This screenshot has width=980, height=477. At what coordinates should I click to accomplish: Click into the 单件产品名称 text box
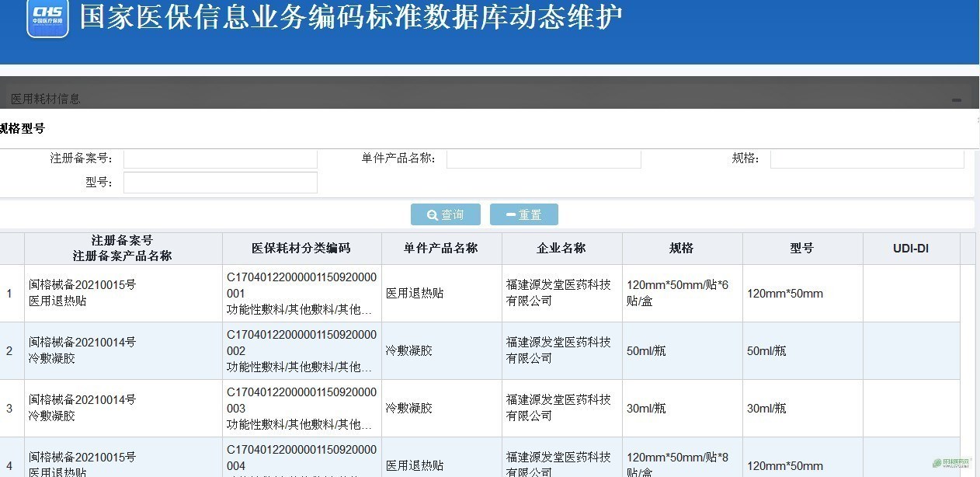click(543, 159)
